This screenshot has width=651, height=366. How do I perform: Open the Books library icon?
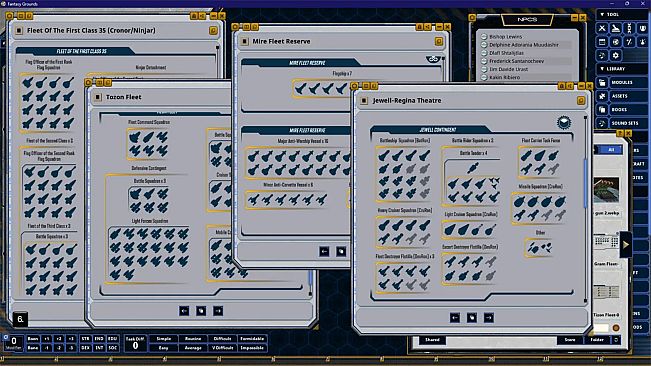pos(602,110)
